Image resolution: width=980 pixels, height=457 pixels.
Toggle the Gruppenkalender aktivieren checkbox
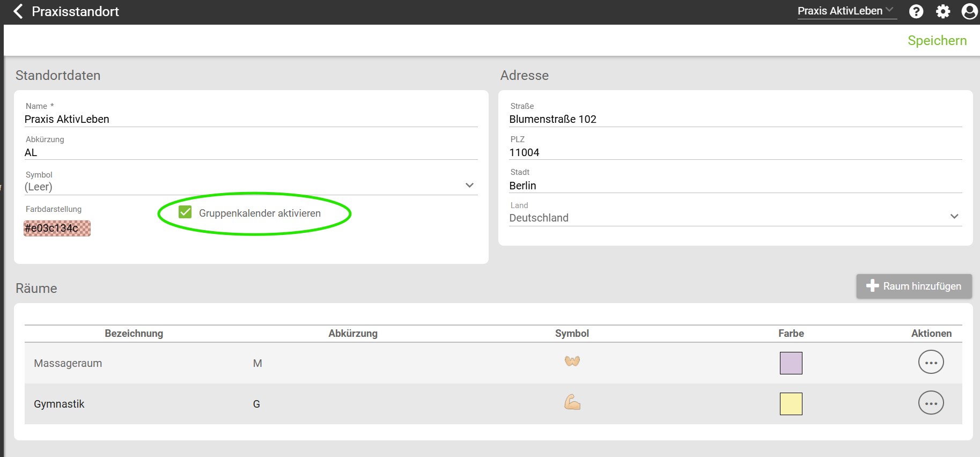(x=185, y=212)
